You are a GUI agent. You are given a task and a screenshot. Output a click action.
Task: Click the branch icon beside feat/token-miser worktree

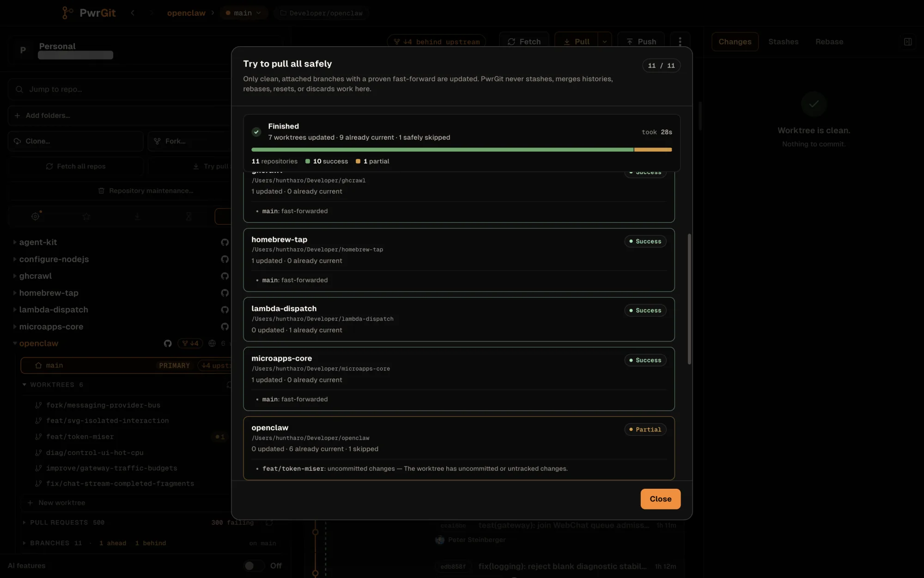tap(38, 437)
